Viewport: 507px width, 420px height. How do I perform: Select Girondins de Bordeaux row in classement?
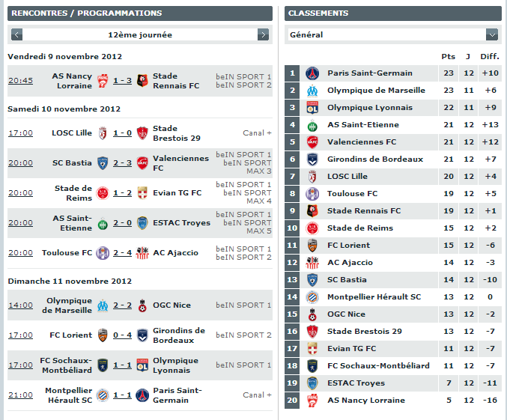tap(393, 159)
